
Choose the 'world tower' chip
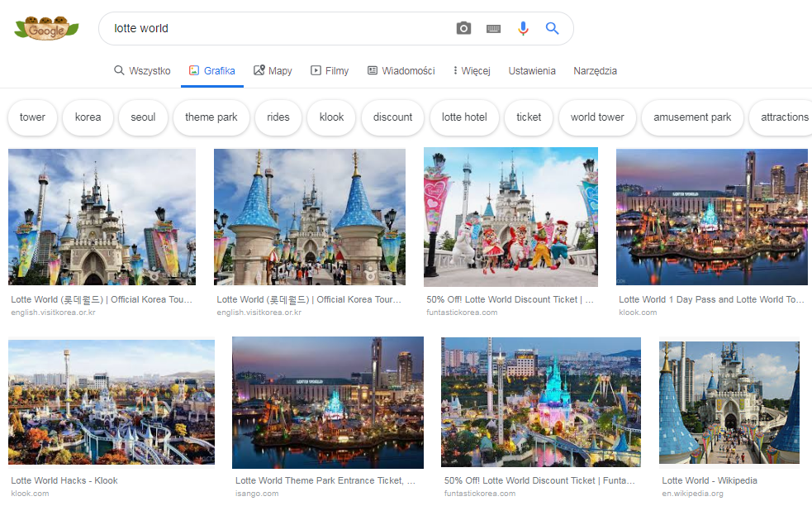597,117
